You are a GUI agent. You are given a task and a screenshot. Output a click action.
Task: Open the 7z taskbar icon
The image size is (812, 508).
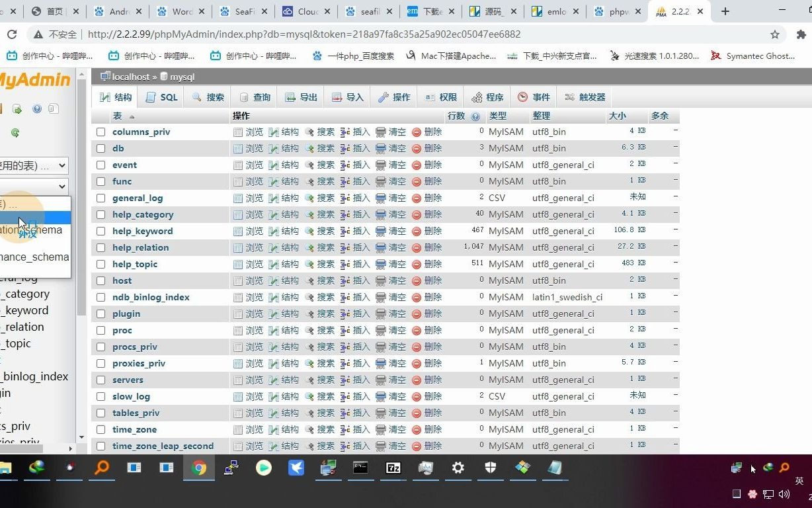(x=393, y=468)
